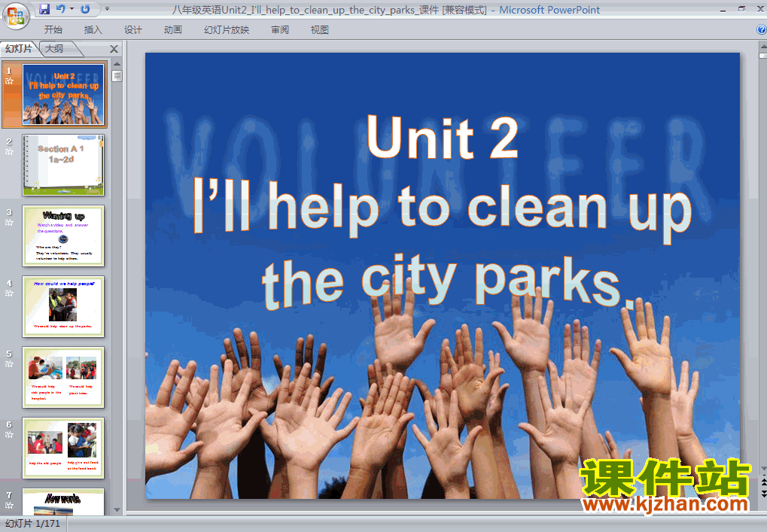
Task: Click animation star icon under slide 4 number
Action: tap(9, 293)
